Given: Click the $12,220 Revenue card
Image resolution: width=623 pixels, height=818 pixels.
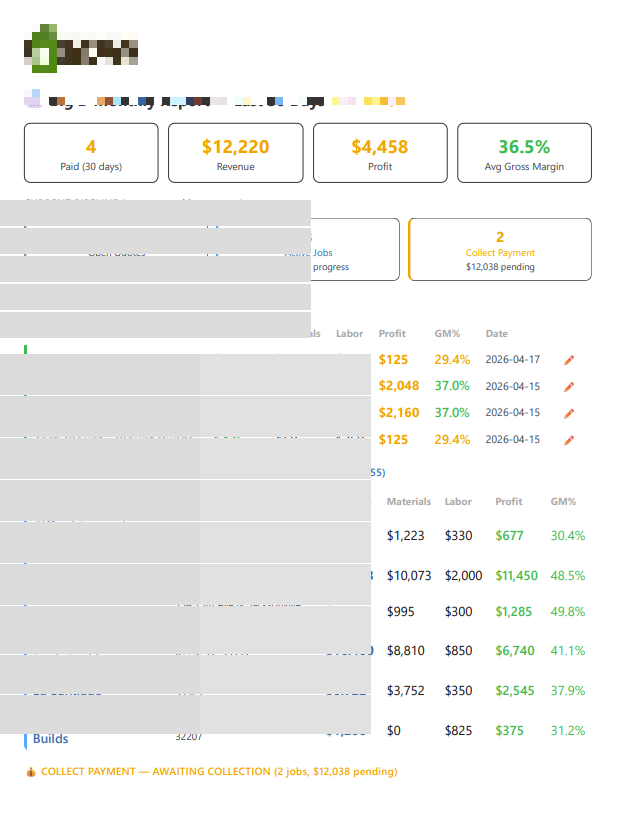Looking at the screenshot, I should (x=235, y=152).
